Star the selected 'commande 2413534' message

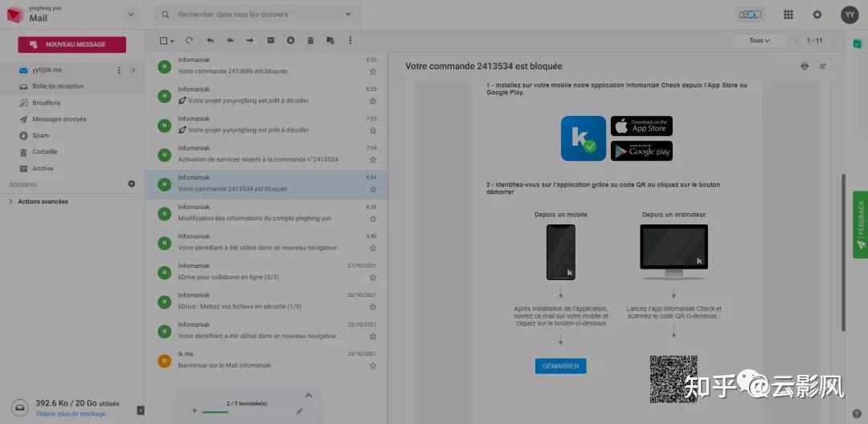point(373,189)
